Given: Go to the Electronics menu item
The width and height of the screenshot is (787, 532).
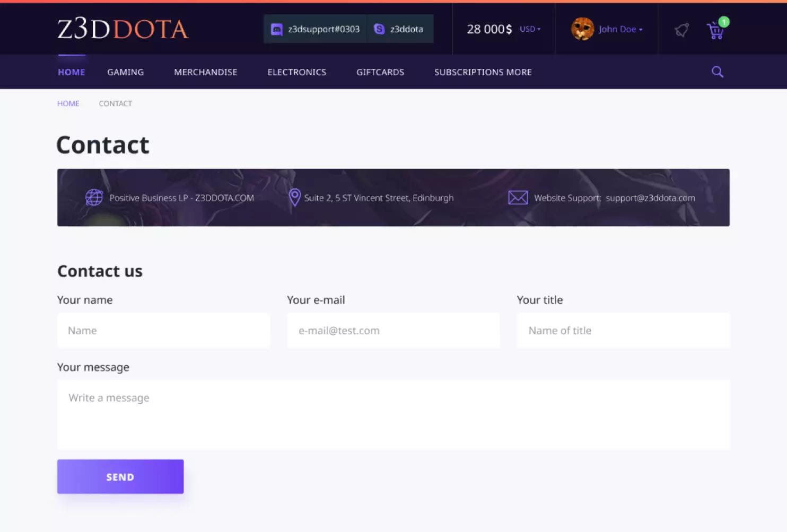Looking at the screenshot, I should [x=297, y=72].
